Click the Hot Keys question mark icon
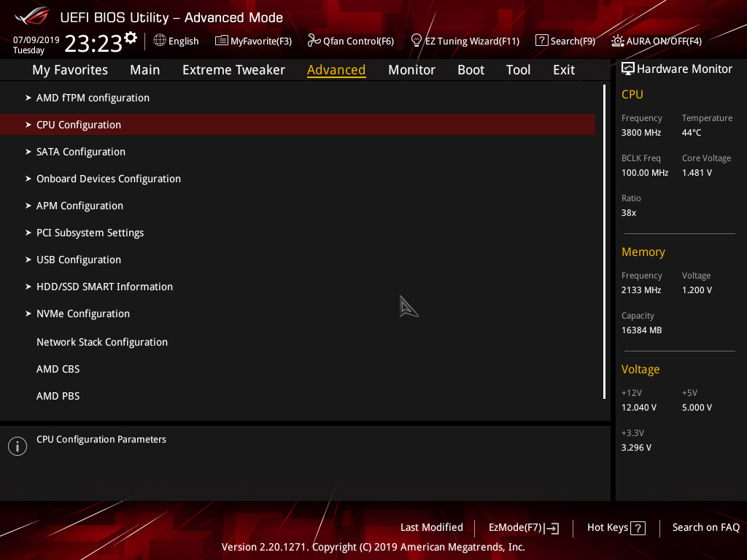This screenshot has height=560, width=747. click(x=638, y=528)
